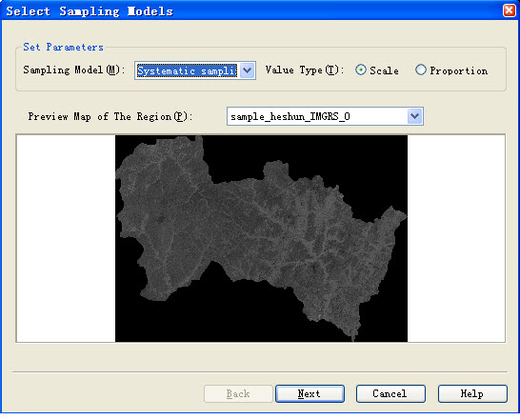Image resolution: width=520 pixels, height=420 pixels.
Task: Close the Select Sampling Models dialog
Action: coord(510,10)
